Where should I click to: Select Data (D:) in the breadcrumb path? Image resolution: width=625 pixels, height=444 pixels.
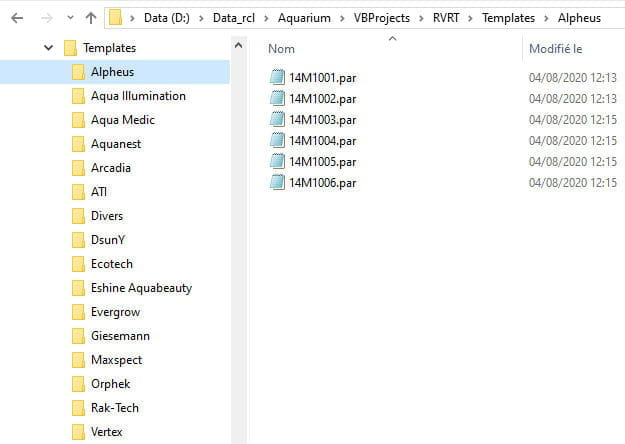167,18
